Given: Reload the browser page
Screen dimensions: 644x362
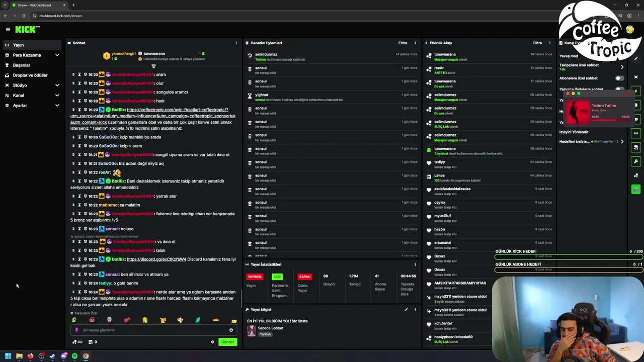Looking at the screenshot, I should tap(23, 16).
